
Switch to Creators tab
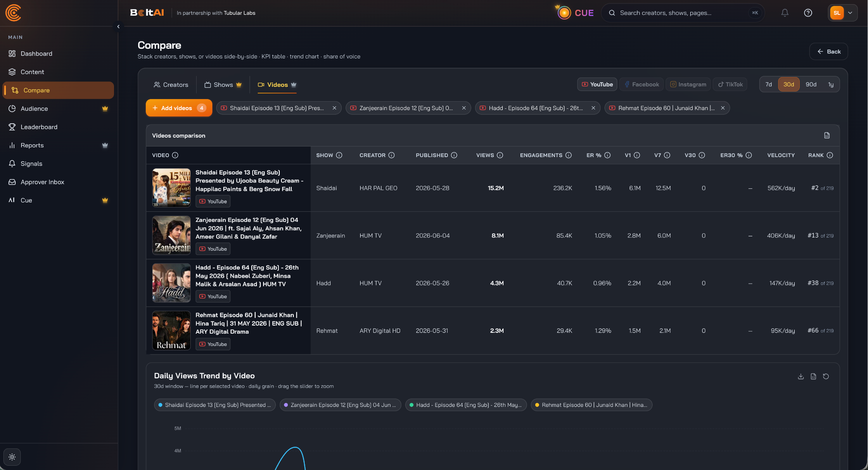(171, 85)
